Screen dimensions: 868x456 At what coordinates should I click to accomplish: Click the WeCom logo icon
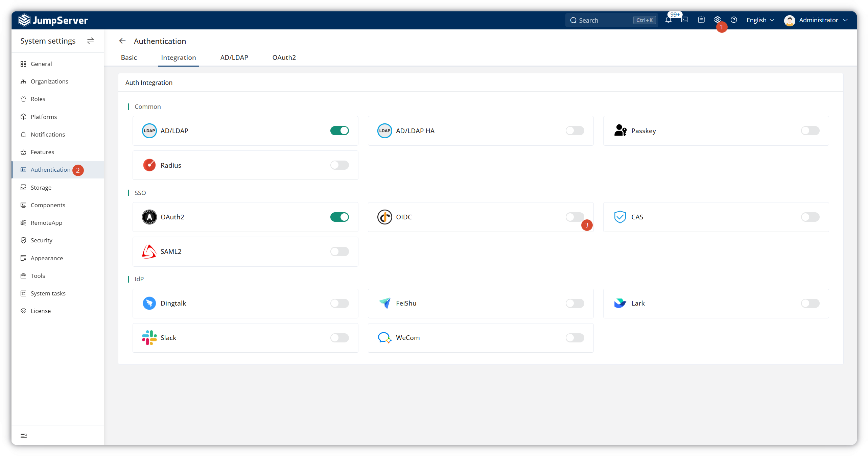[x=384, y=338]
